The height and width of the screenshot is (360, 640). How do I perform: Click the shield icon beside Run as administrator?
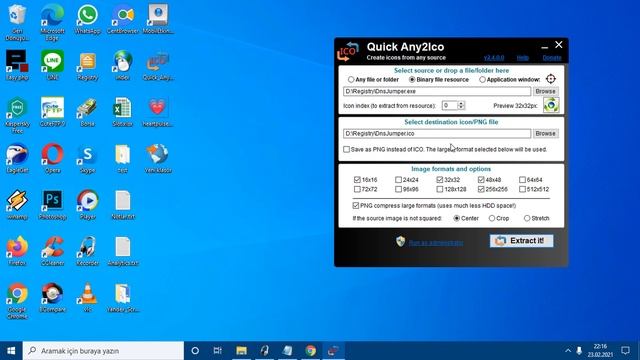click(x=400, y=241)
